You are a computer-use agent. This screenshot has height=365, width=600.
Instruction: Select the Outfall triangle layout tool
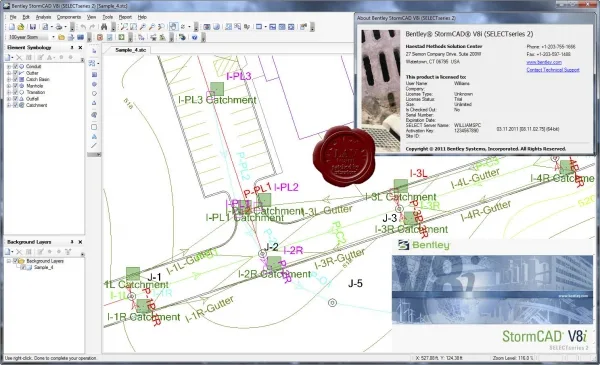point(94,103)
